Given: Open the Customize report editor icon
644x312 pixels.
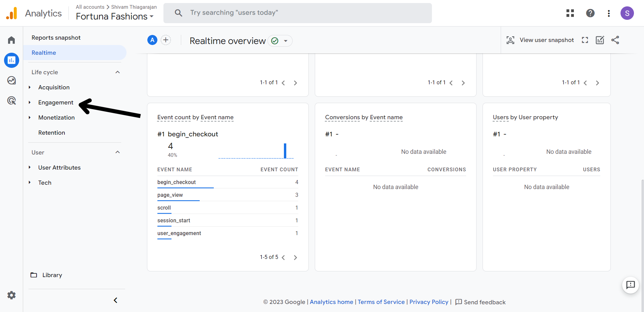Looking at the screenshot, I should 600,40.
